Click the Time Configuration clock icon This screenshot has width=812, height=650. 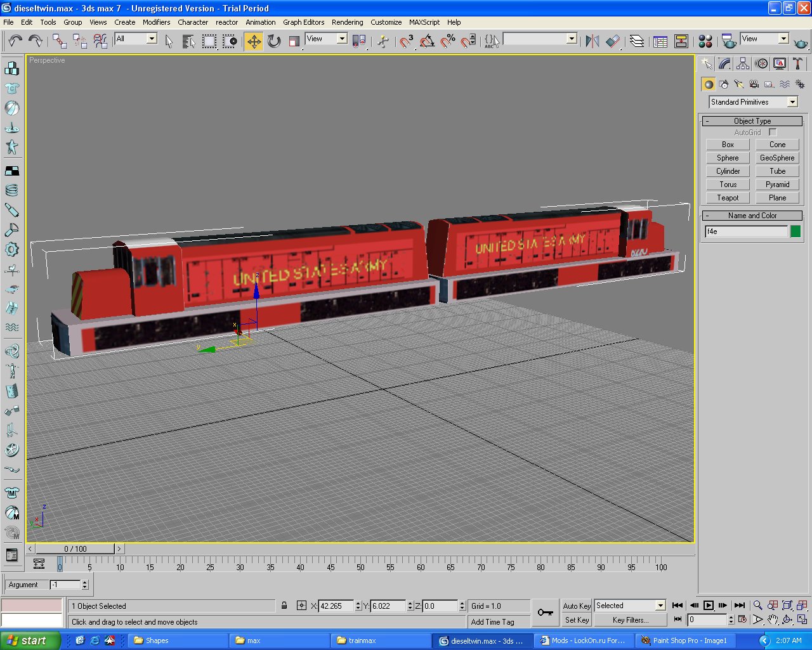(x=742, y=619)
